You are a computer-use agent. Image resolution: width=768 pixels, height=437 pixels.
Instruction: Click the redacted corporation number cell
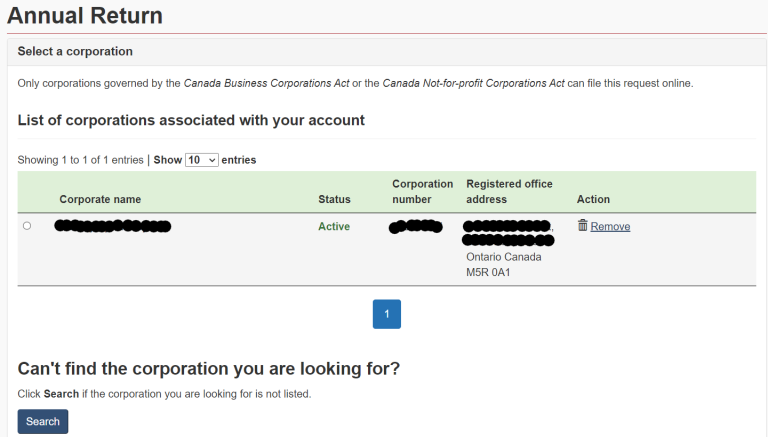(416, 227)
